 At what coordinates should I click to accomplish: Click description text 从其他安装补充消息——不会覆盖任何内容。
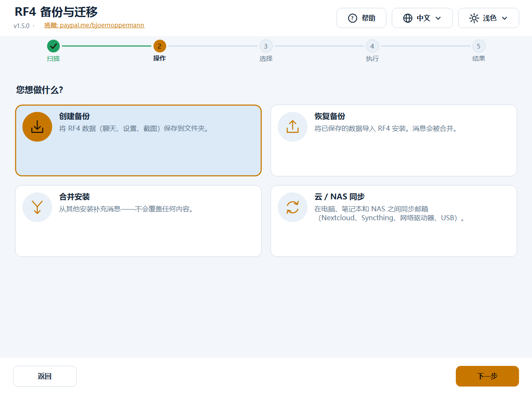pyautogui.click(x=126, y=209)
